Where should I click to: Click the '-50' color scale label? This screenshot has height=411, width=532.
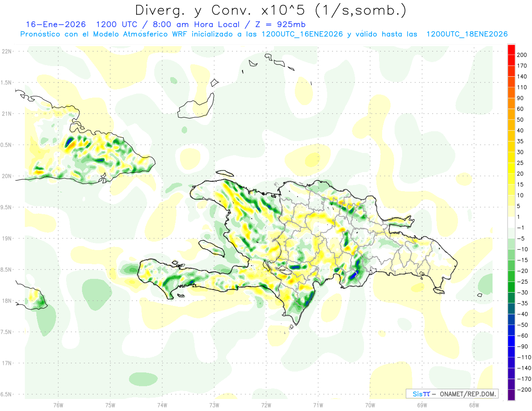(x=522, y=325)
